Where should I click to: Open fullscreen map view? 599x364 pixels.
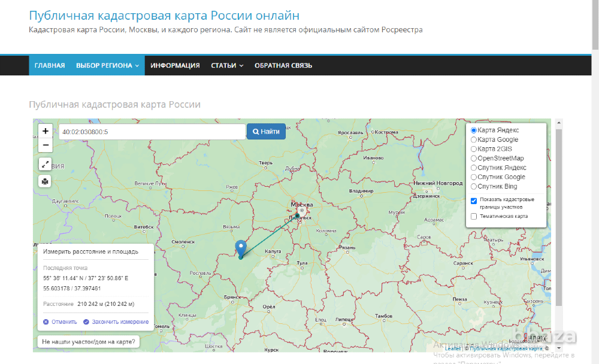pos(45,163)
